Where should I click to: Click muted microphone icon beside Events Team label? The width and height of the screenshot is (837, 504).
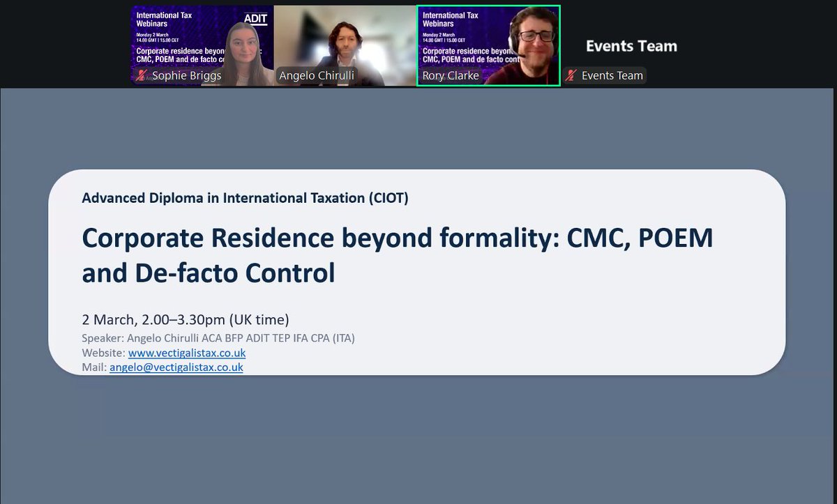[x=571, y=75]
